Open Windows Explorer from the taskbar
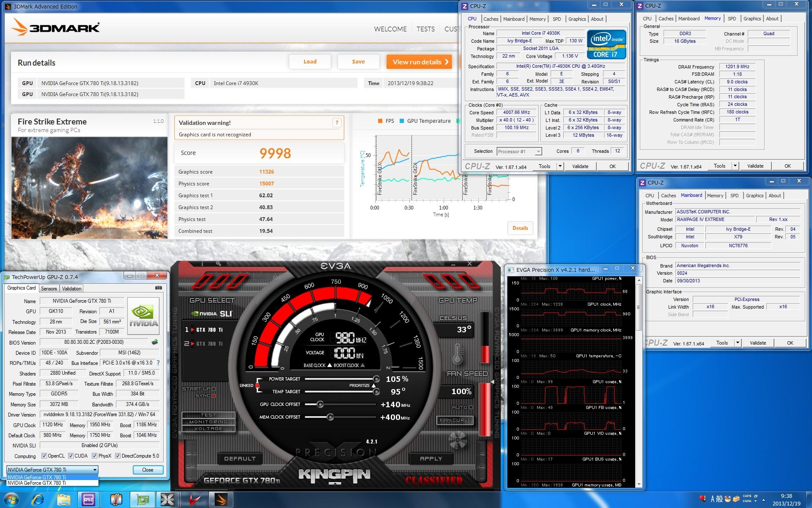Image resolution: width=812 pixels, height=508 pixels. click(x=63, y=500)
